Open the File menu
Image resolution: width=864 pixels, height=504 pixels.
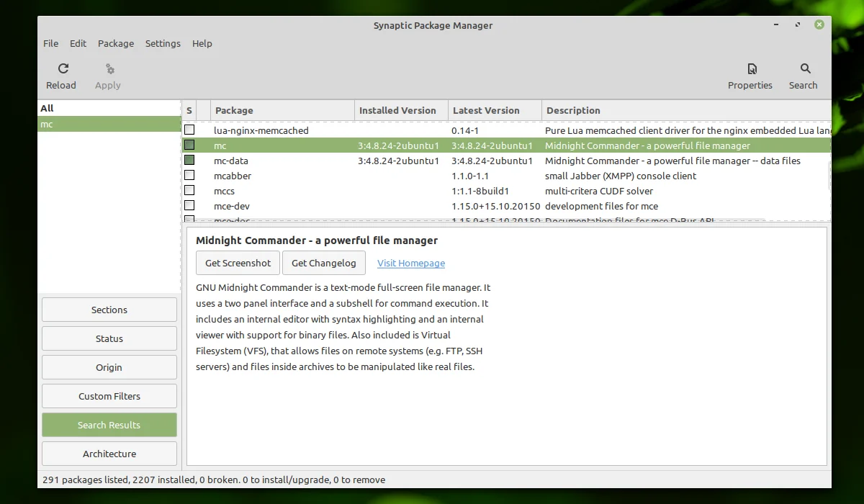[x=50, y=43]
